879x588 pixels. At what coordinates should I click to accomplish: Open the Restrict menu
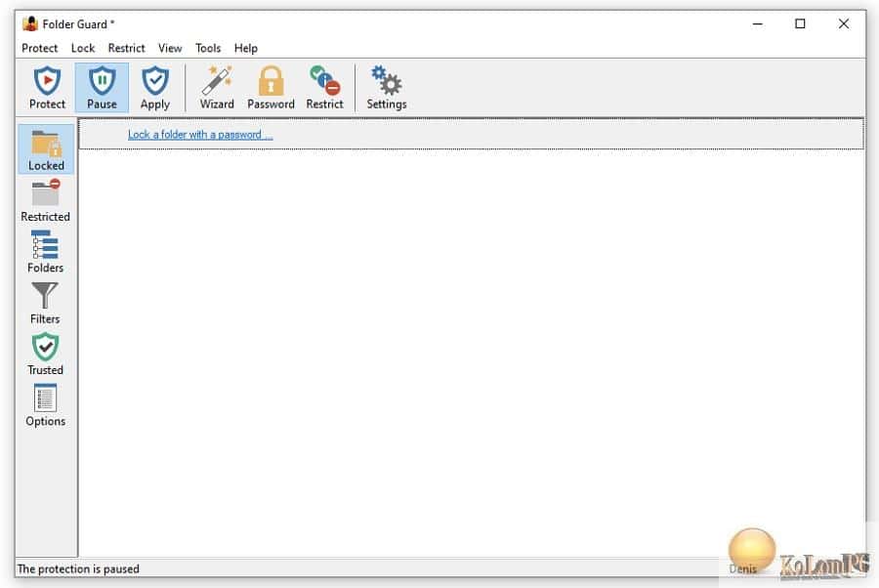[x=126, y=48]
